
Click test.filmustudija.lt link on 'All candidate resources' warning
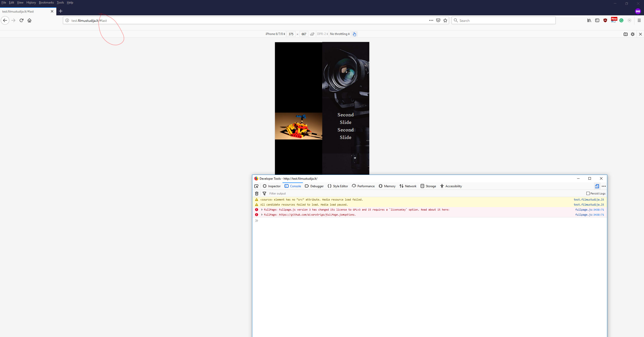pos(589,205)
